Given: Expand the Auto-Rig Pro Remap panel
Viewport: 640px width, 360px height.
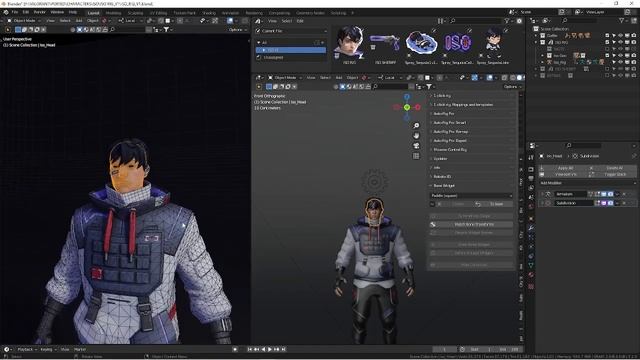Looking at the screenshot, I should coord(471,131).
